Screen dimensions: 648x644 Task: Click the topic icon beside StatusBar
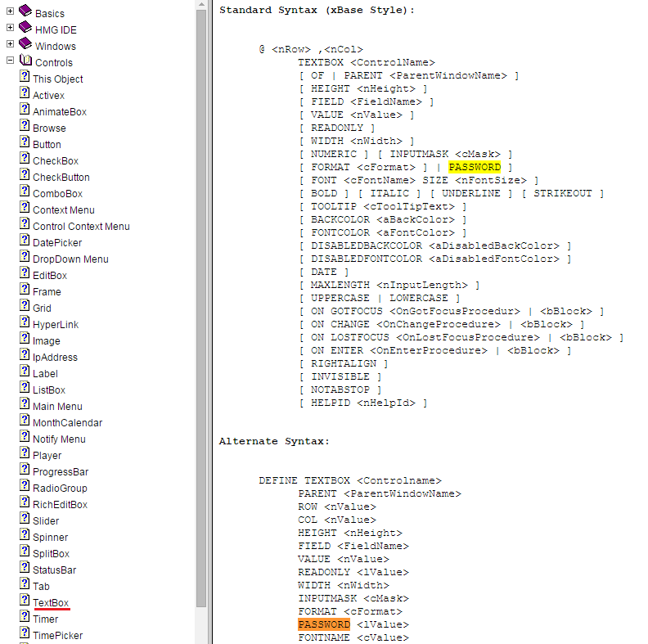(x=25, y=569)
